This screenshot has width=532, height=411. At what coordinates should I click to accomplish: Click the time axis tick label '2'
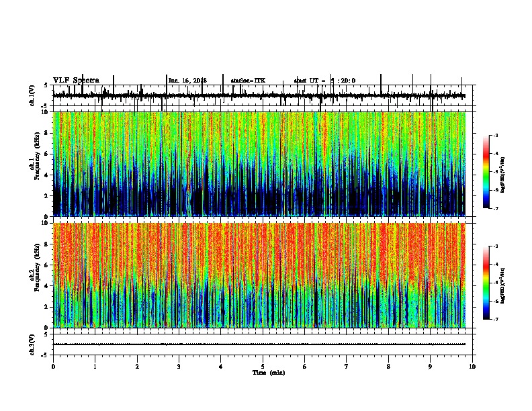pyautogui.click(x=137, y=367)
